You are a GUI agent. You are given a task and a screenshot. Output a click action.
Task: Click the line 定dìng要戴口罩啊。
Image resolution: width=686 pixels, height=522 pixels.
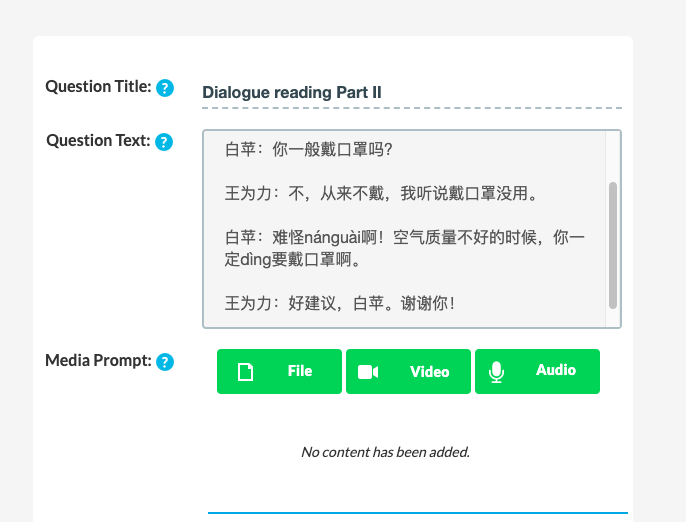point(292,259)
